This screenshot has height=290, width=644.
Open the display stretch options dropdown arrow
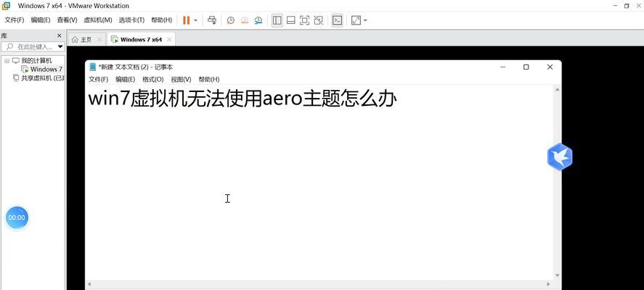tap(365, 20)
